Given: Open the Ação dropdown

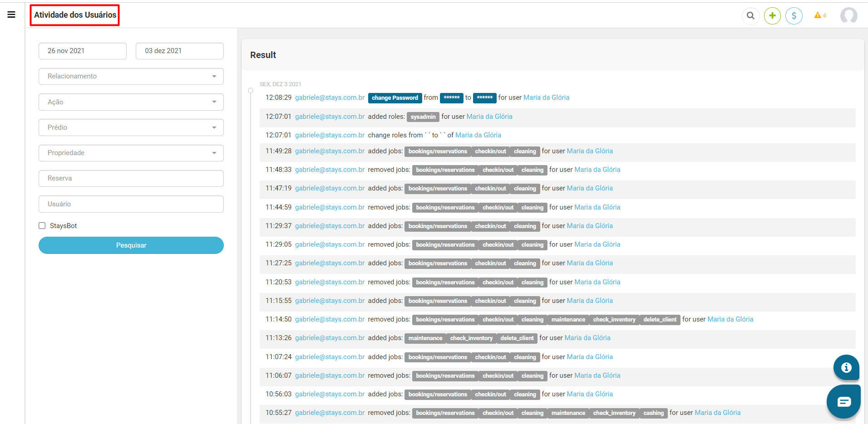Looking at the screenshot, I should (x=131, y=102).
